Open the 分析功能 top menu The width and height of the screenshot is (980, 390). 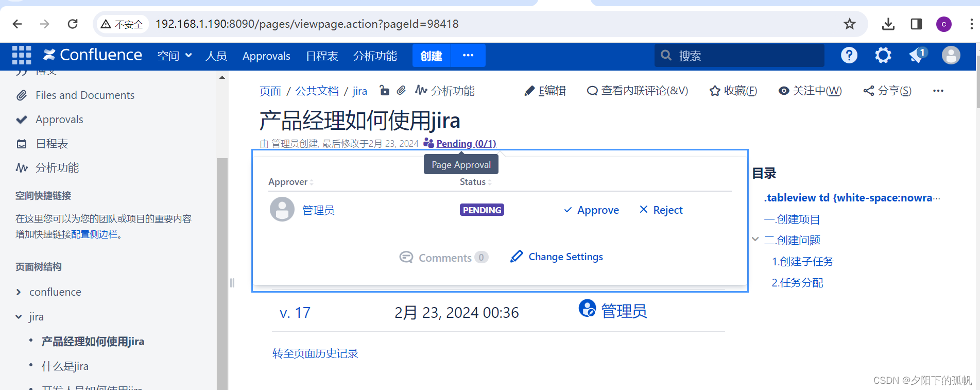tap(375, 56)
